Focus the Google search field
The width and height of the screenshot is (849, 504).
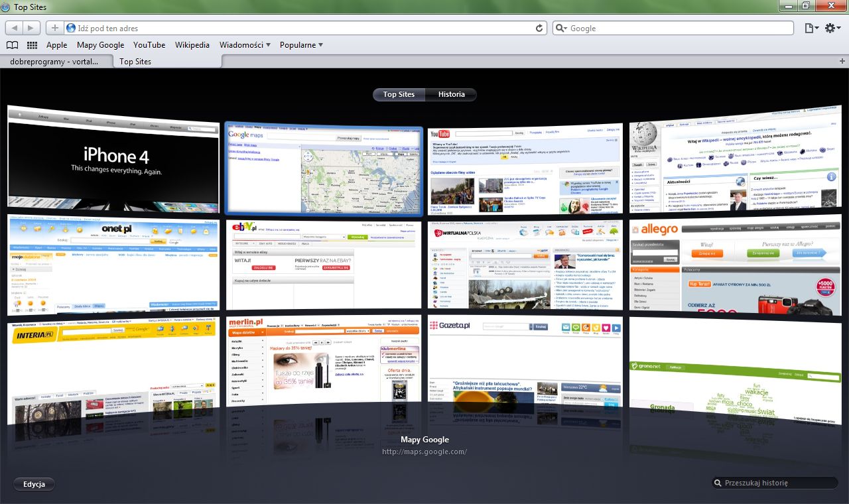coord(673,28)
